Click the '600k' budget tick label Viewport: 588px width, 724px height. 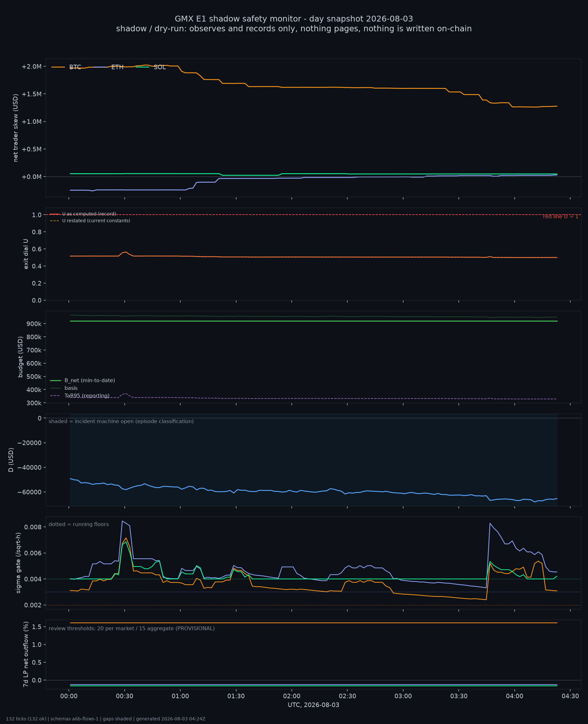click(x=34, y=364)
